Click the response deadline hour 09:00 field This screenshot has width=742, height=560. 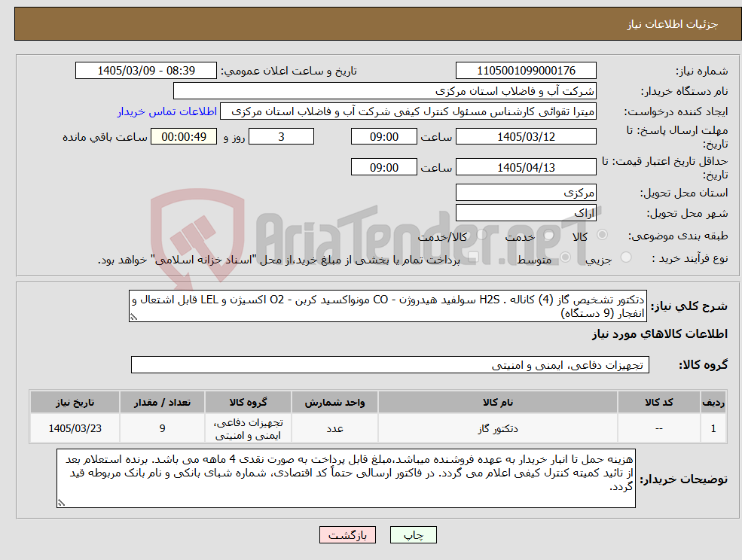click(383, 137)
